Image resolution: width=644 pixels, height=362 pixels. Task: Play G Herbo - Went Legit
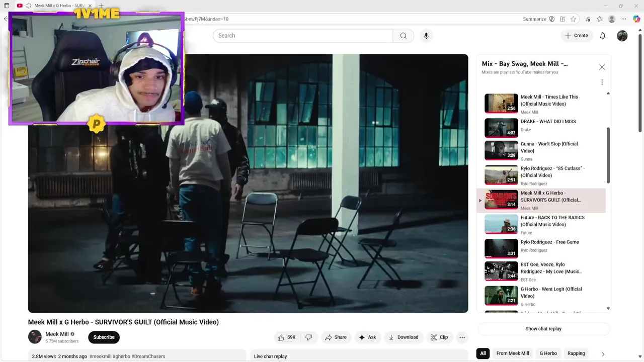point(541,296)
